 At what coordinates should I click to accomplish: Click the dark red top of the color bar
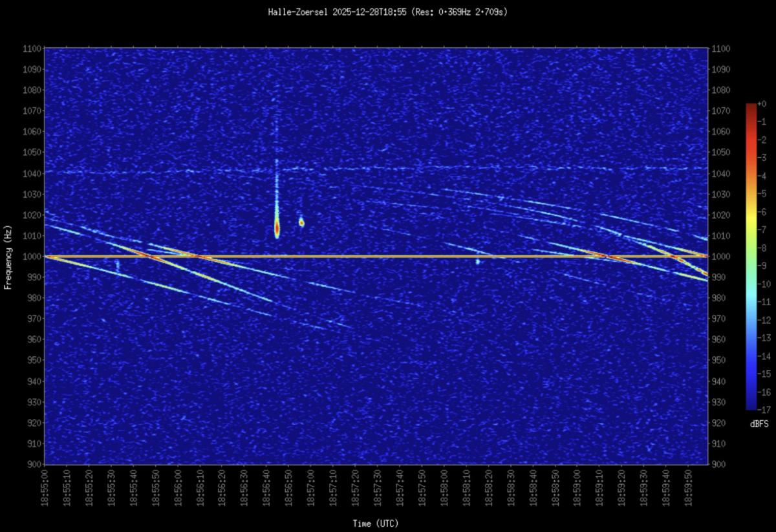pyautogui.click(x=751, y=108)
